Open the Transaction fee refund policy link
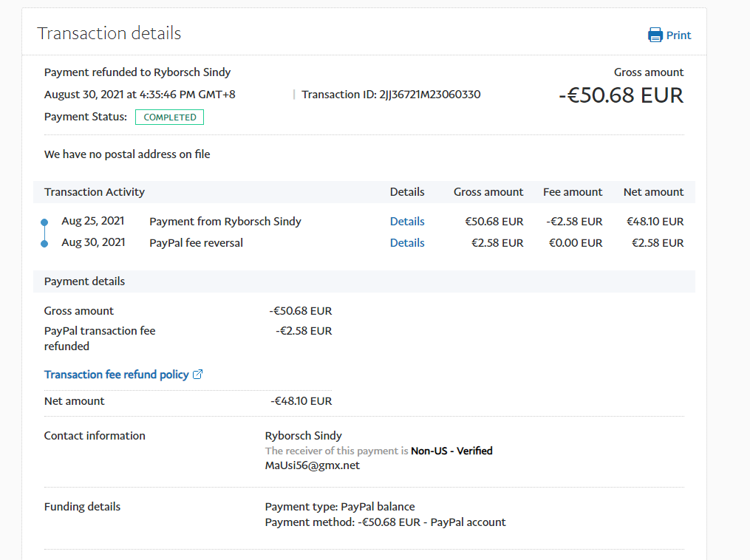Viewport: 750px width, 560px height. click(x=116, y=375)
